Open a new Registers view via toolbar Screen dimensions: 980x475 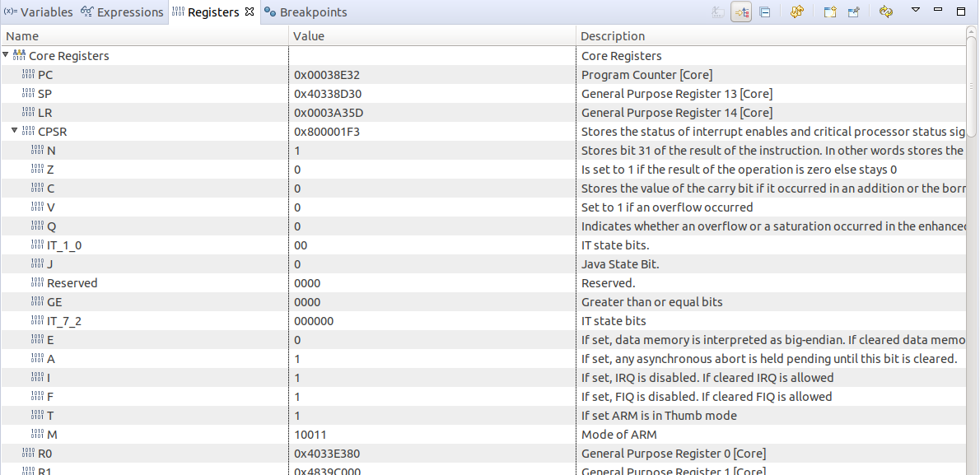coord(830,12)
